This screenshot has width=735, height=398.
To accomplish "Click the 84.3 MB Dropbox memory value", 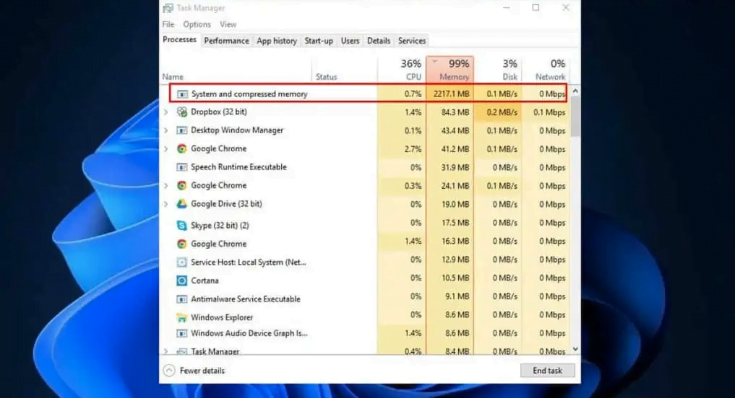I will 455,112.
